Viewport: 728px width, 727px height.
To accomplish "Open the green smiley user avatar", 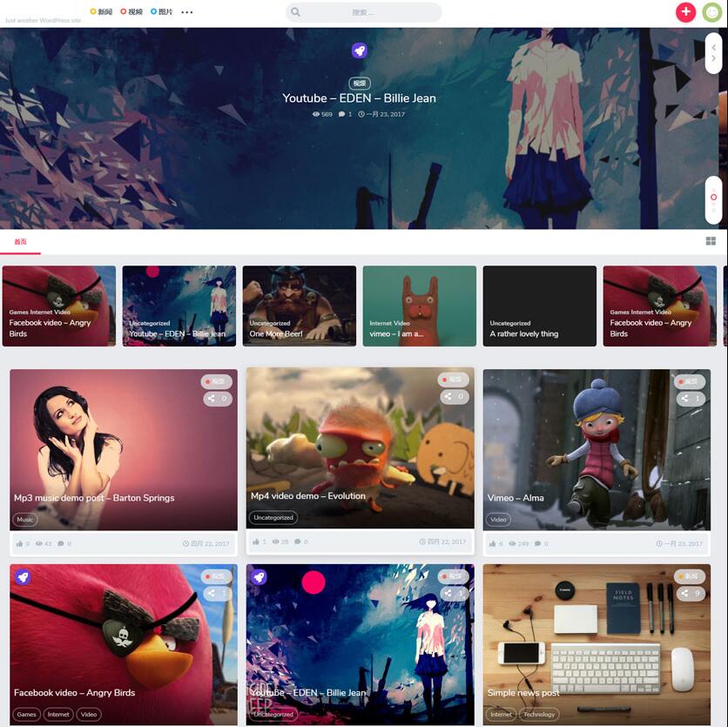I will [x=711, y=12].
